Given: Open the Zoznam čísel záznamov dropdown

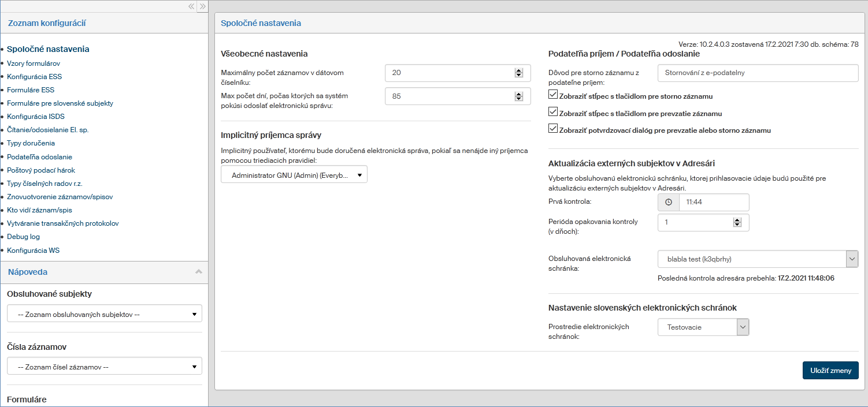Looking at the screenshot, I should [x=105, y=367].
